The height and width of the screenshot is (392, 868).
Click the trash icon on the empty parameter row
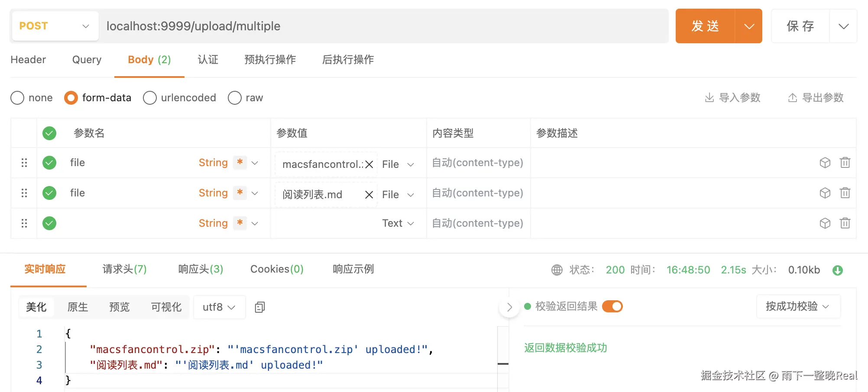[x=845, y=223]
